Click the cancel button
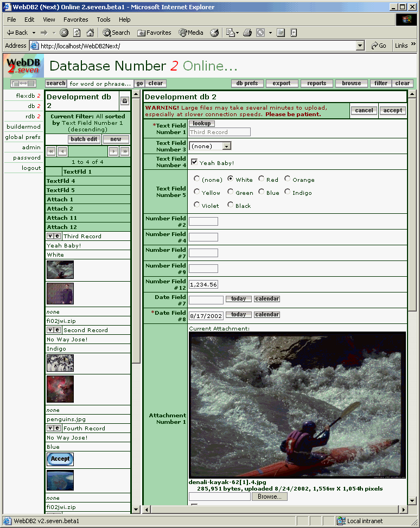 (364, 111)
